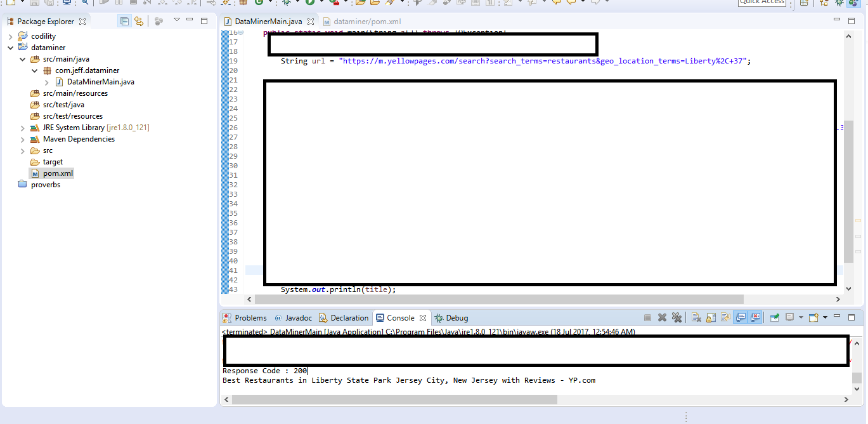Viewport: 868px width, 424px height.
Task: Expand JRE System Library node
Action: [22, 128]
